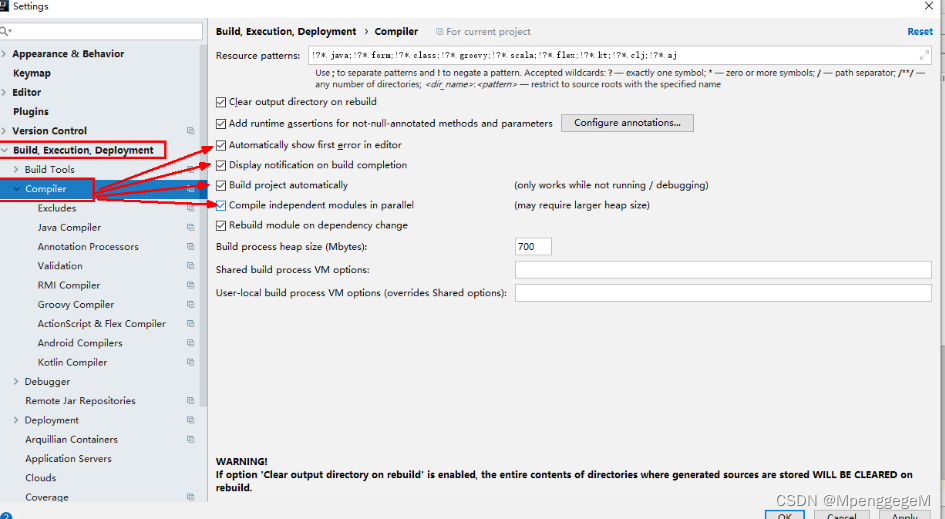Expand the Version Control section arrow
The width and height of the screenshot is (945, 519).
click(4, 131)
